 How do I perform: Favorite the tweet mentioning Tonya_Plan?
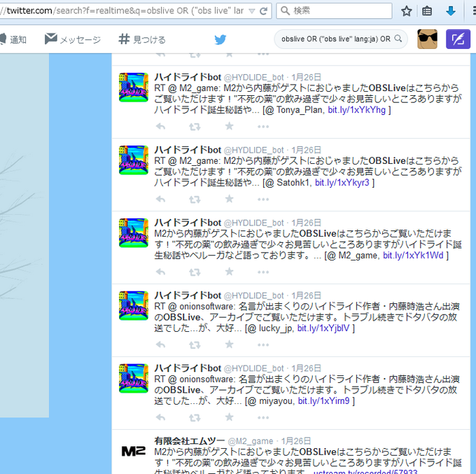(x=229, y=126)
